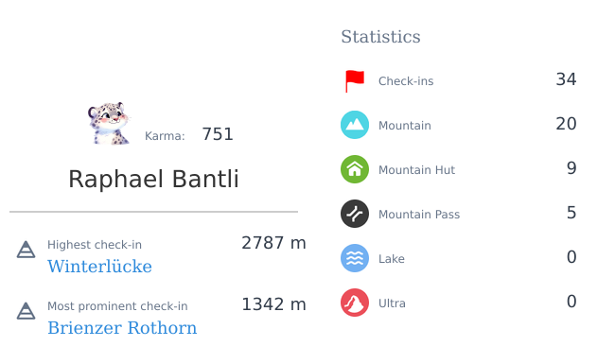615x364 pixels.
Task: Open the Brienzer Rothorn link
Action: click(122, 328)
